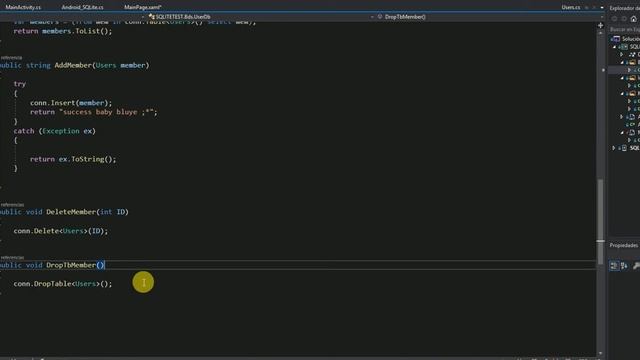Open the DropTbMember() member dropdown

point(405,17)
